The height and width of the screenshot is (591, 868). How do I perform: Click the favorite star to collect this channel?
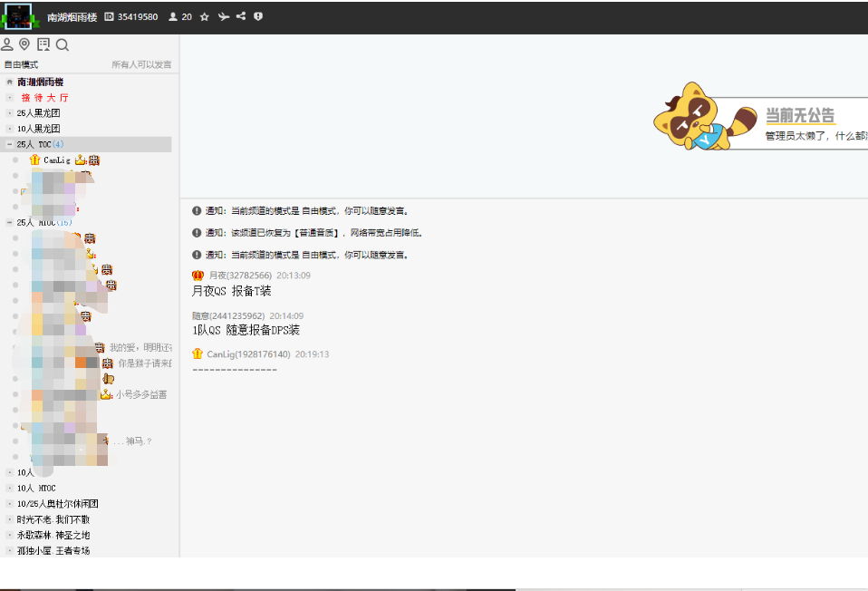pyautogui.click(x=205, y=16)
